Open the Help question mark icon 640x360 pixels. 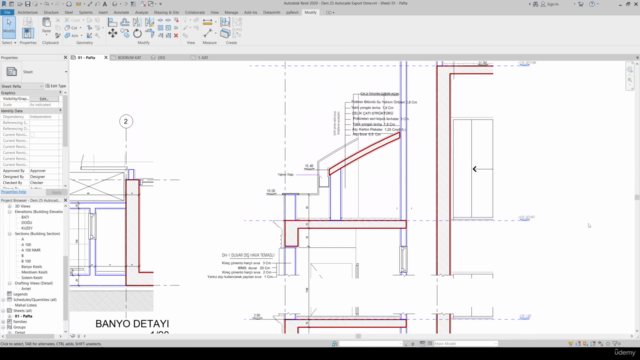pos(592,4)
